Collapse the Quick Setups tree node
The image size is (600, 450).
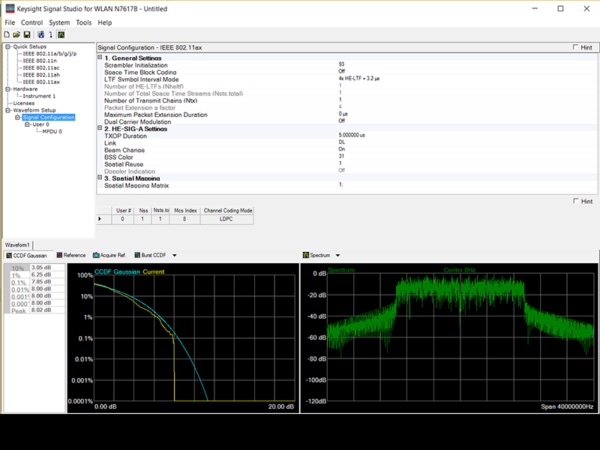pos(8,47)
